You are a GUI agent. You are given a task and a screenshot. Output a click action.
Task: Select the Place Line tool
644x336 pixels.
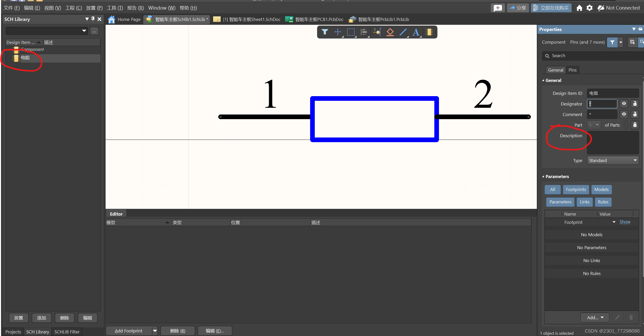tap(403, 32)
